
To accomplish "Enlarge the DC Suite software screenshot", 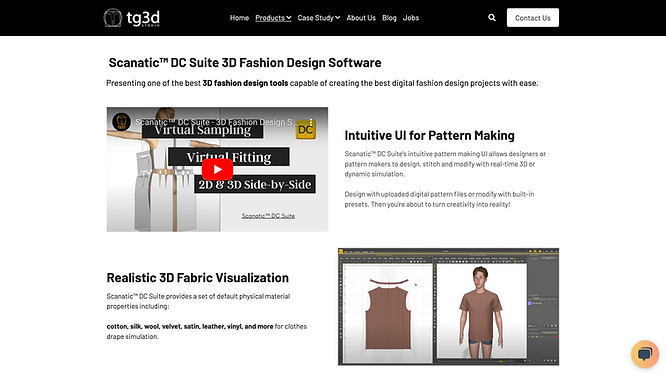I will [449, 307].
